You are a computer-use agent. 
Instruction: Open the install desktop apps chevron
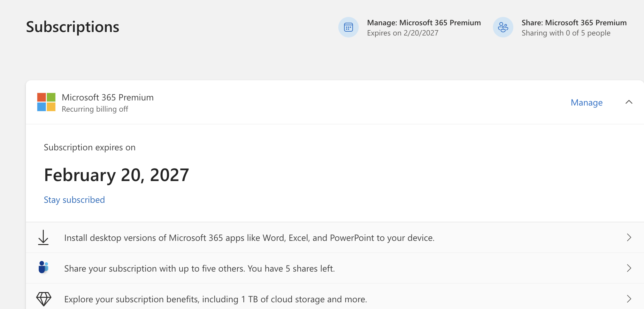coord(629,238)
